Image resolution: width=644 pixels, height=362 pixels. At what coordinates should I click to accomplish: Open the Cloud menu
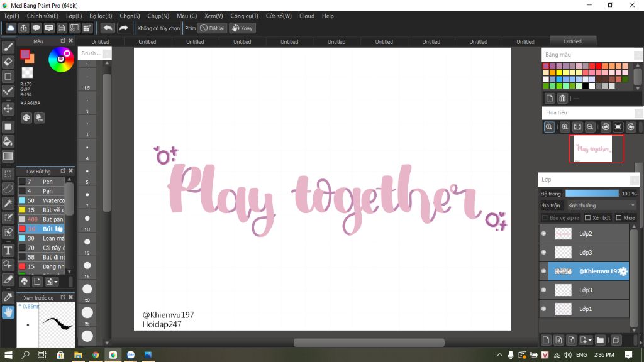307,16
